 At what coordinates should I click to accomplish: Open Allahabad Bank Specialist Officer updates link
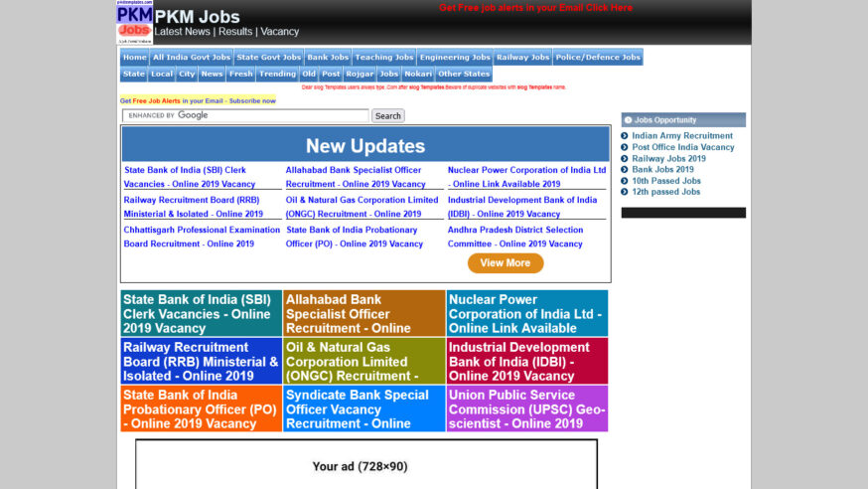tap(356, 177)
